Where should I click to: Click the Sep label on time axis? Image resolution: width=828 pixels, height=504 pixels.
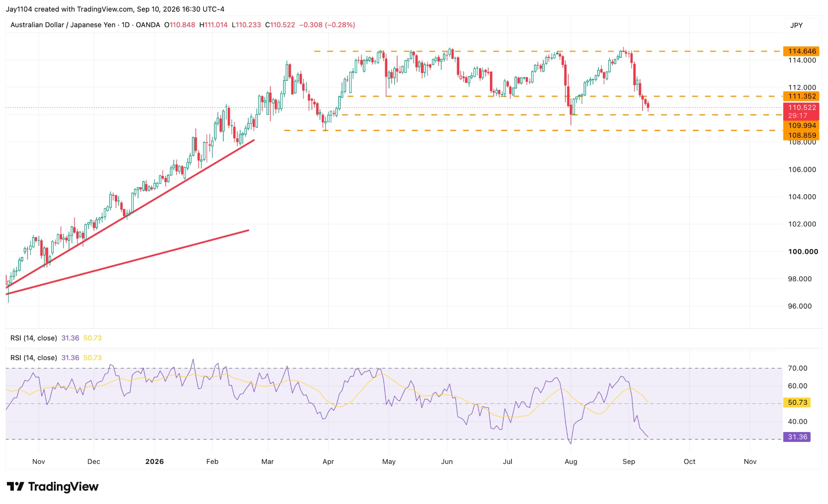[629, 462]
